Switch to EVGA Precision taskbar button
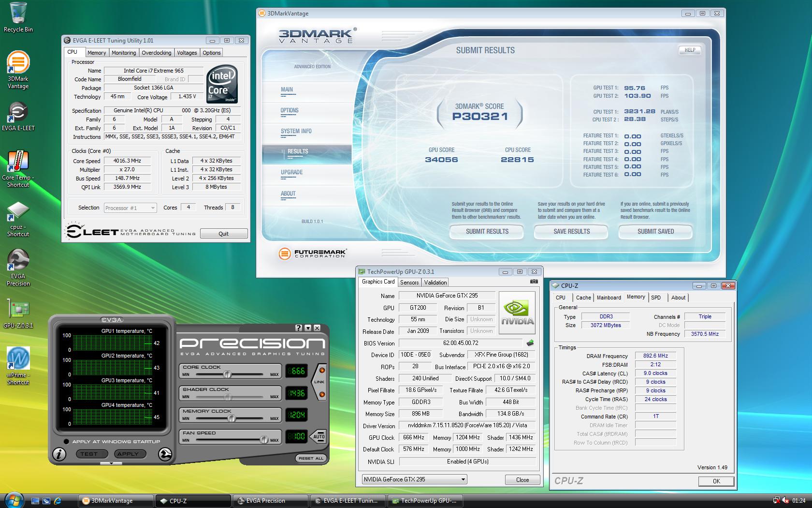Screen dimensions: 812x508 (271, 501)
